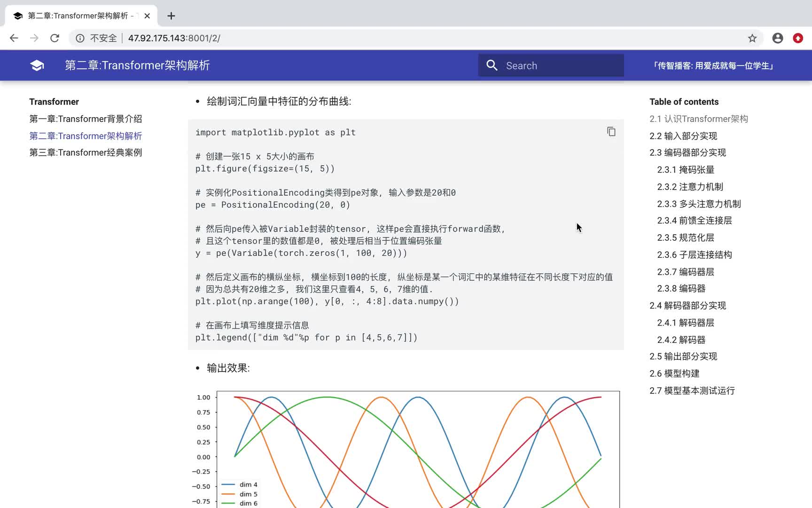
Task: Select the 第二章:Transformer架构解析 browser tab
Action: (81, 16)
